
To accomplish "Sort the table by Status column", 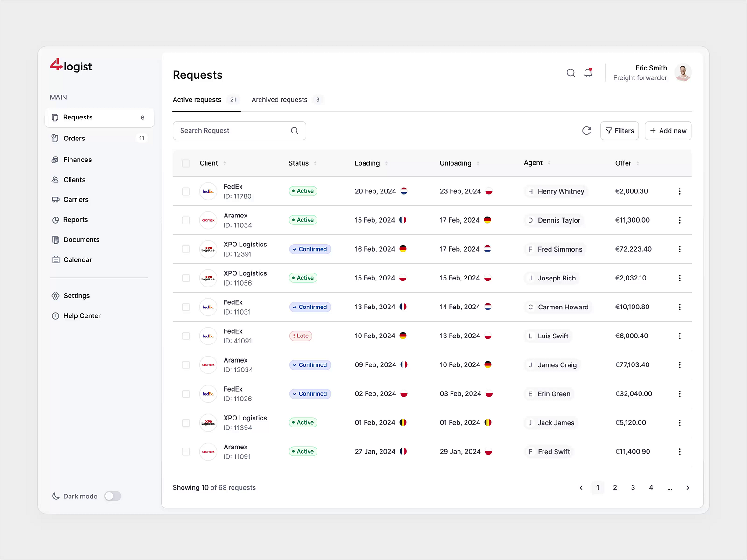I will click(316, 163).
